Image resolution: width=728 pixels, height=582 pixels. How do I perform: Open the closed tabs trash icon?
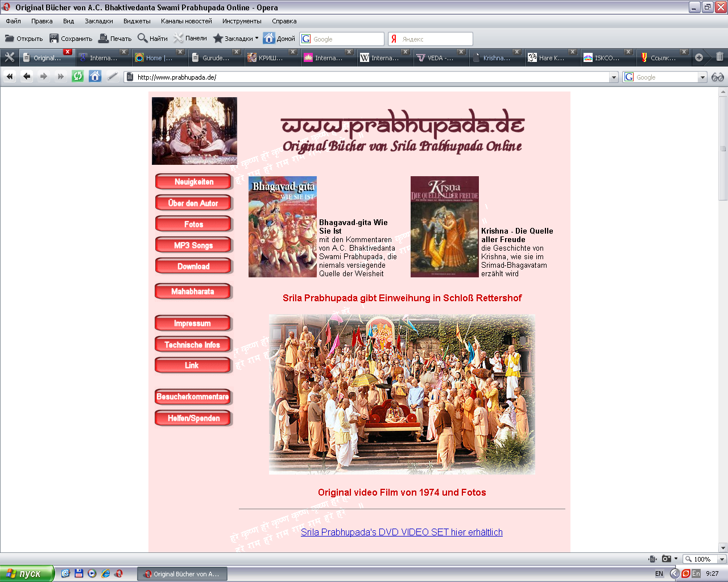tap(719, 57)
